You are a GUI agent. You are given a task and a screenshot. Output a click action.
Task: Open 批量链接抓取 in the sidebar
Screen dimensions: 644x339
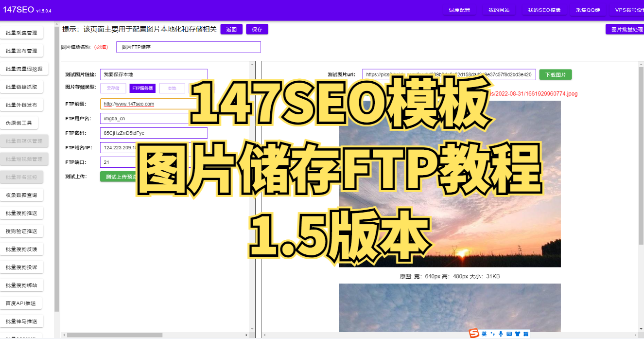[21, 87]
